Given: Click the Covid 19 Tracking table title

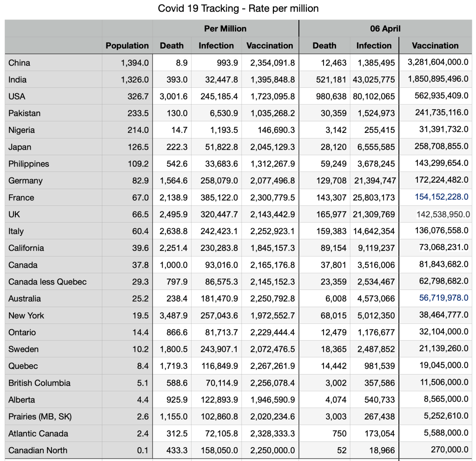Looking at the screenshot, I should pyautogui.click(x=238, y=8).
